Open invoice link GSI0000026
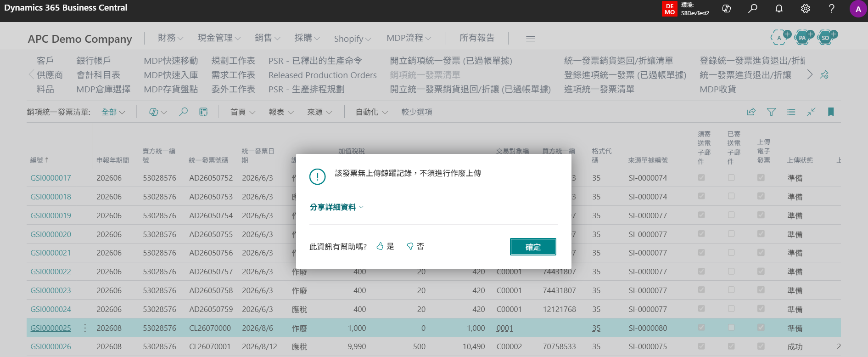868x357 pixels. (x=50, y=346)
